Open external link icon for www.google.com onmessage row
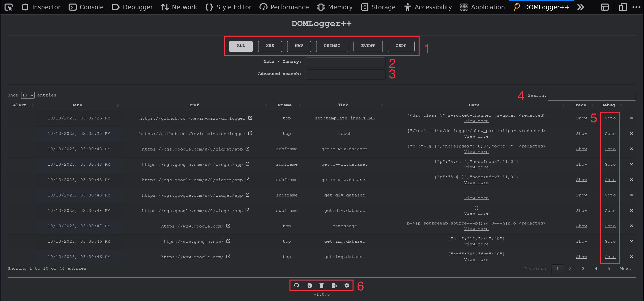 tap(228, 226)
